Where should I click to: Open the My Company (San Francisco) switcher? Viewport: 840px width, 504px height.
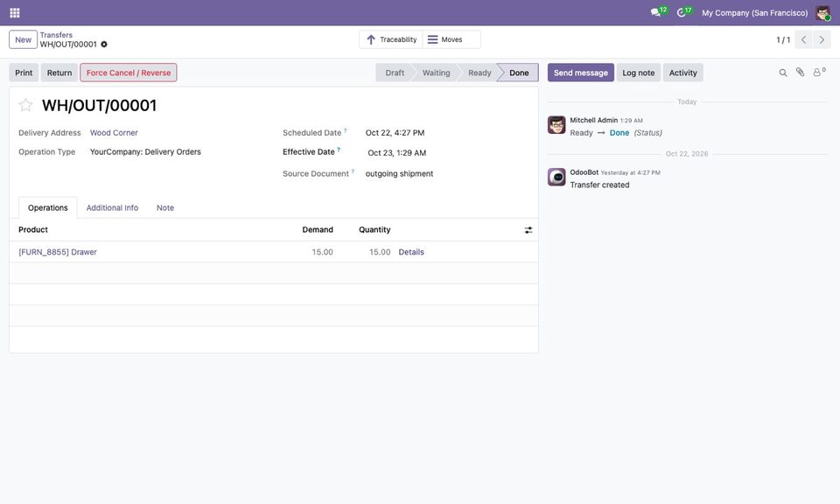(754, 13)
